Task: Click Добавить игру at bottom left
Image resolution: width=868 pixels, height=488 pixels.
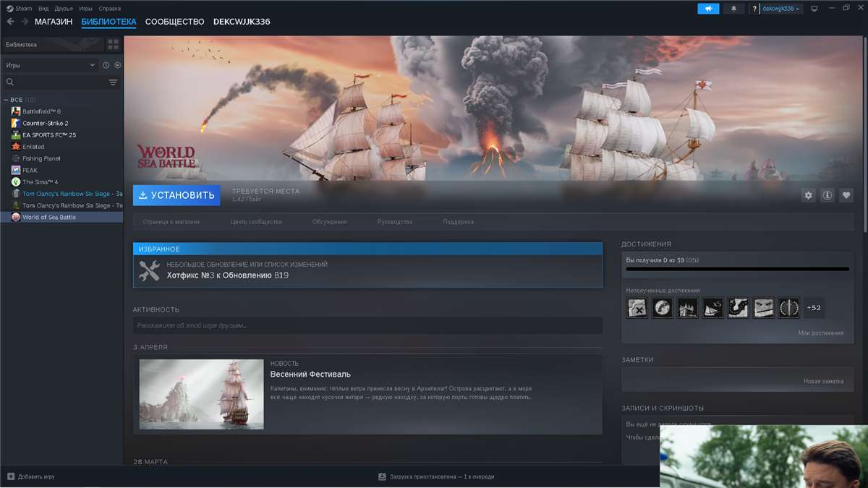Action: point(36,476)
